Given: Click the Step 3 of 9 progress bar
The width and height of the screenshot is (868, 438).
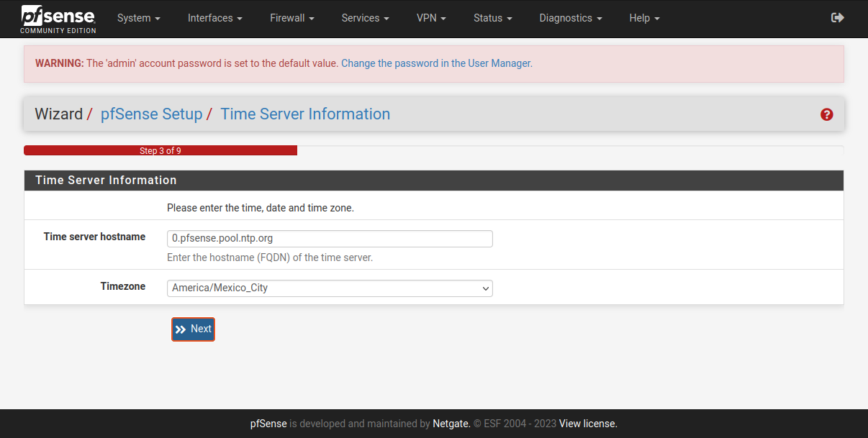Looking at the screenshot, I should pos(161,150).
